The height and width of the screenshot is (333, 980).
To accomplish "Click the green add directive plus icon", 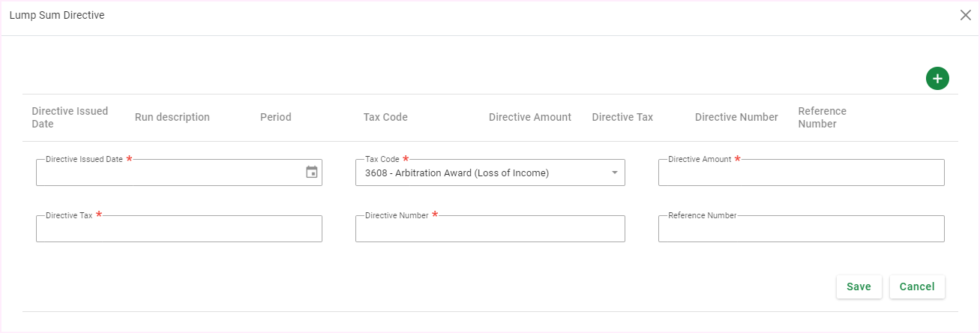I will coord(937,78).
